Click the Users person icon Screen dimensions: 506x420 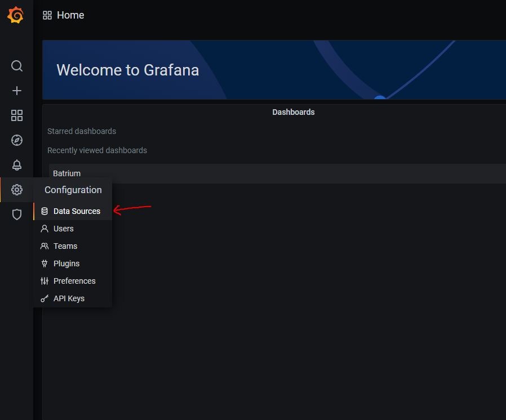point(45,229)
